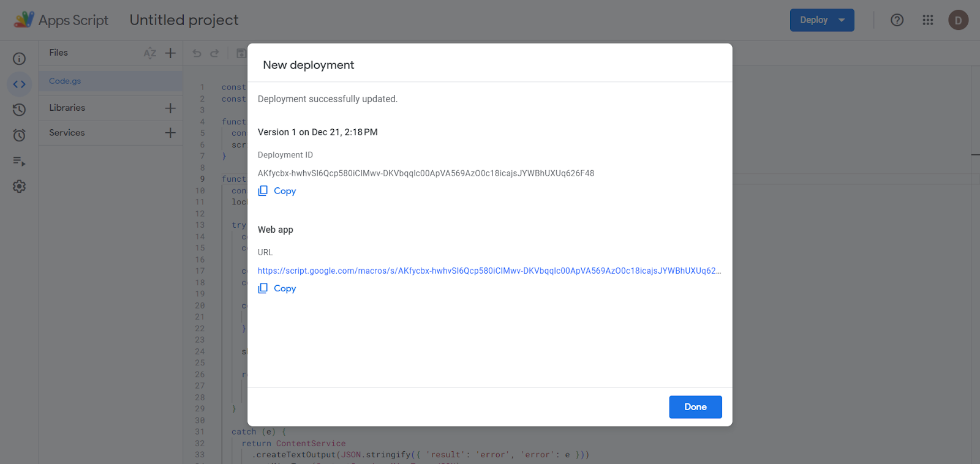Open the account avatar labeled D
The width and height of the screenshot is (980, 464).
(x=959, y=20)
